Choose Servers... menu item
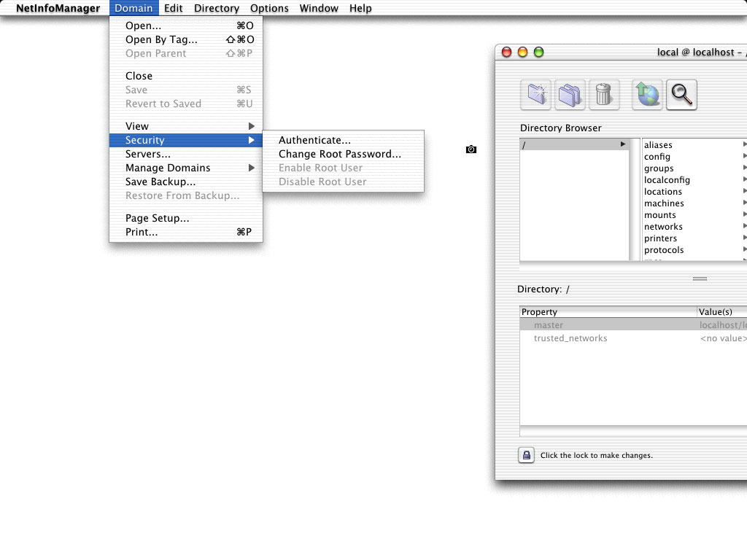The image size is (747, 560). [186, 154]
